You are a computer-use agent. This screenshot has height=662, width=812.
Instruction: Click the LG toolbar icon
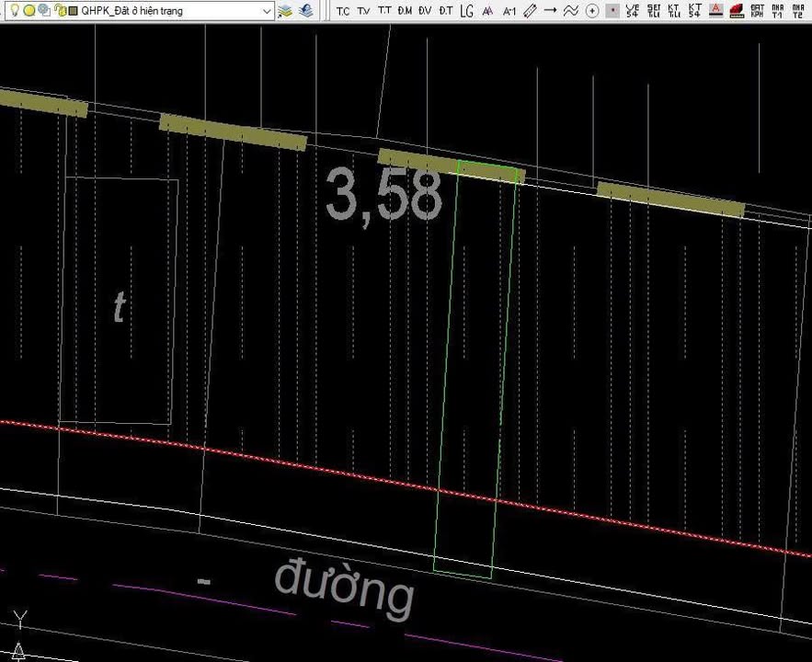click(x=466, y=11)
